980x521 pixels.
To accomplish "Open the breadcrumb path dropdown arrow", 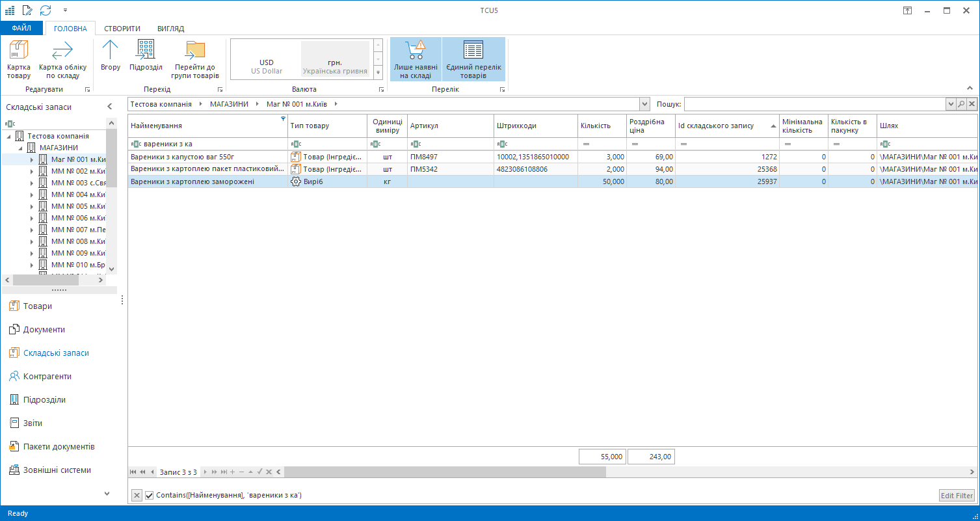I will [x=644, y=104].
